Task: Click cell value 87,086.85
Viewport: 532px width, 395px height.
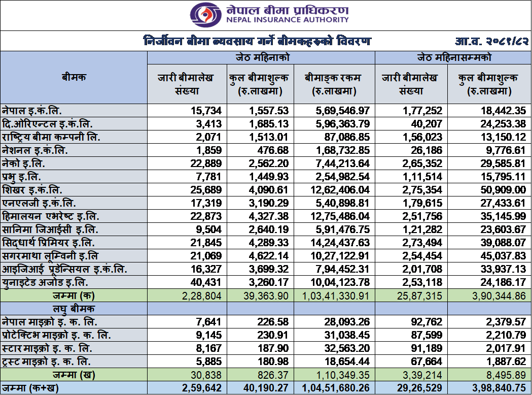Action: coord(347,137)
